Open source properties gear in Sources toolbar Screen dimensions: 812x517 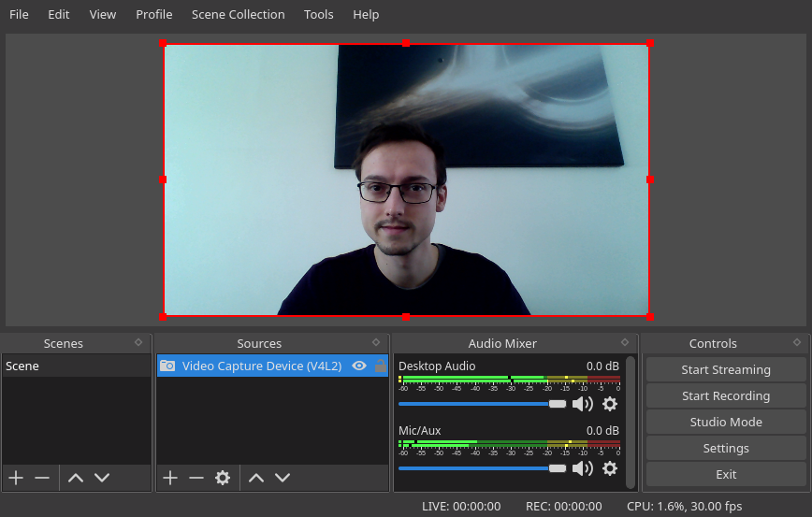[x=223, y=478]
